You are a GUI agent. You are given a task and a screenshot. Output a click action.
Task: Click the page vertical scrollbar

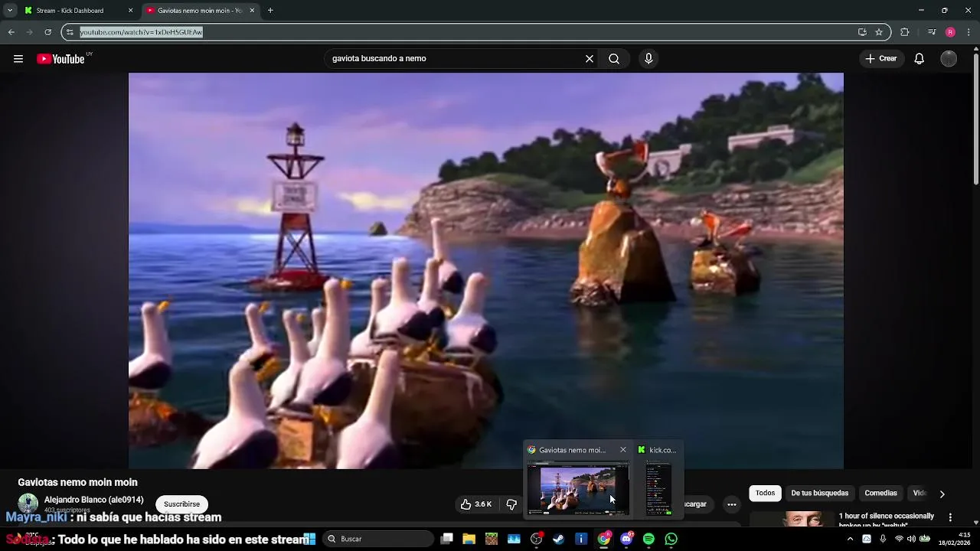[x=975, y=119]
